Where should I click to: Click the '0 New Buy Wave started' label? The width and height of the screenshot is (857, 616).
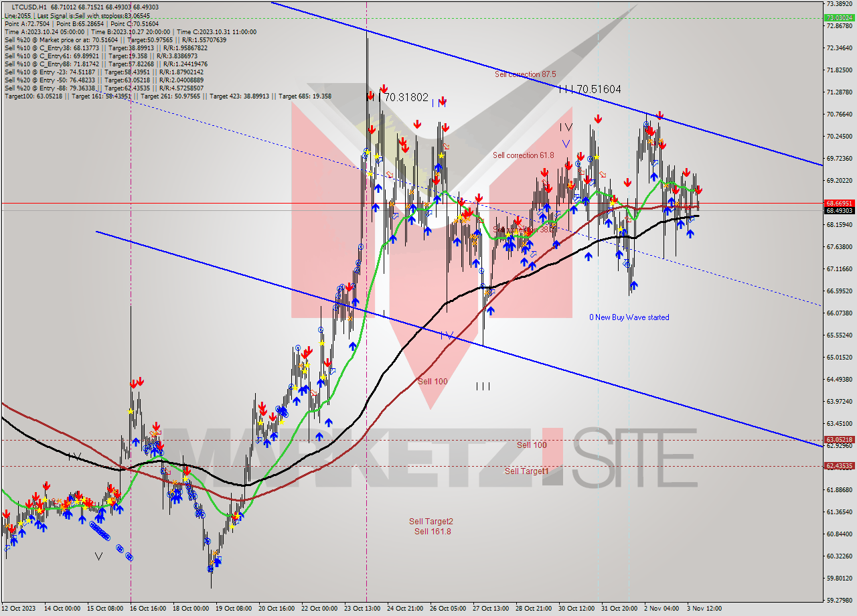pos(629,317)
